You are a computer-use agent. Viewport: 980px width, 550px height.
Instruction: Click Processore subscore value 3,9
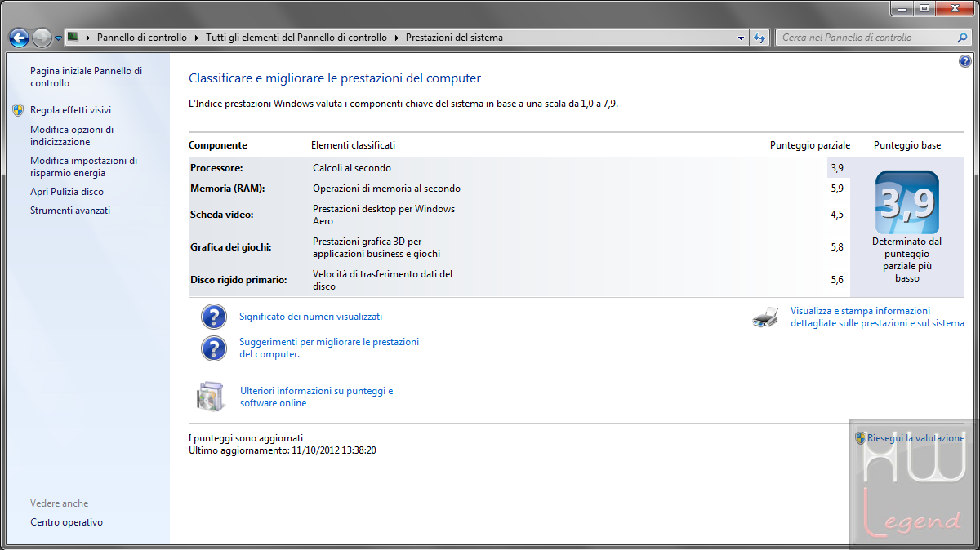pyautogui.click(x=837, y=168)
